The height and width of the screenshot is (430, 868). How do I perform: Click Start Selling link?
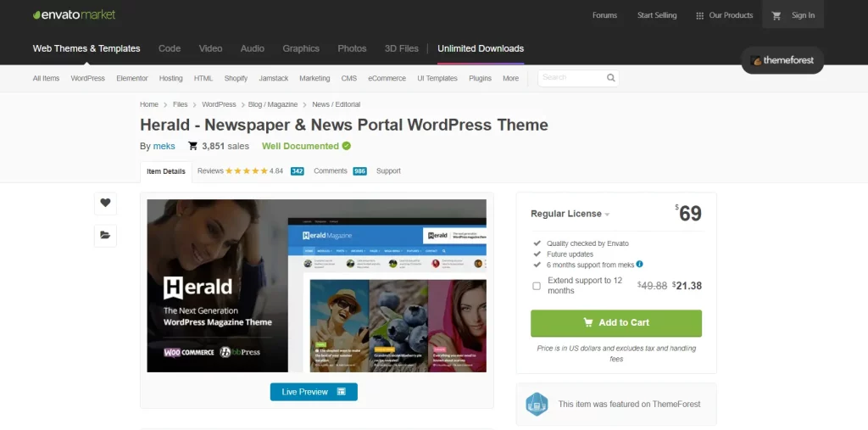pos(657,15)
